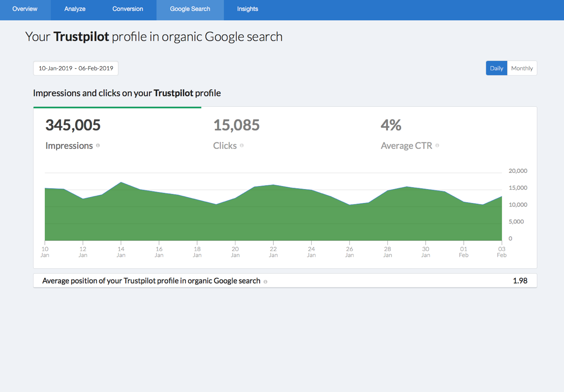The width and height of the screenshot is (564, 392).
Task: Click the info icon next to Average CTR
Action: (x=437, y=146)
